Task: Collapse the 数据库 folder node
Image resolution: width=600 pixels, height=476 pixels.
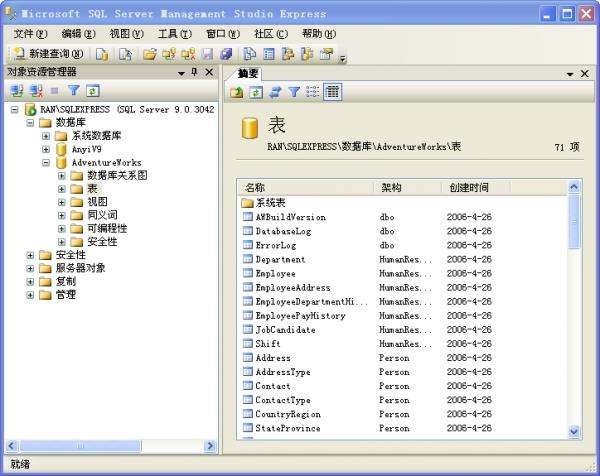Action: (x=30, y=123)
